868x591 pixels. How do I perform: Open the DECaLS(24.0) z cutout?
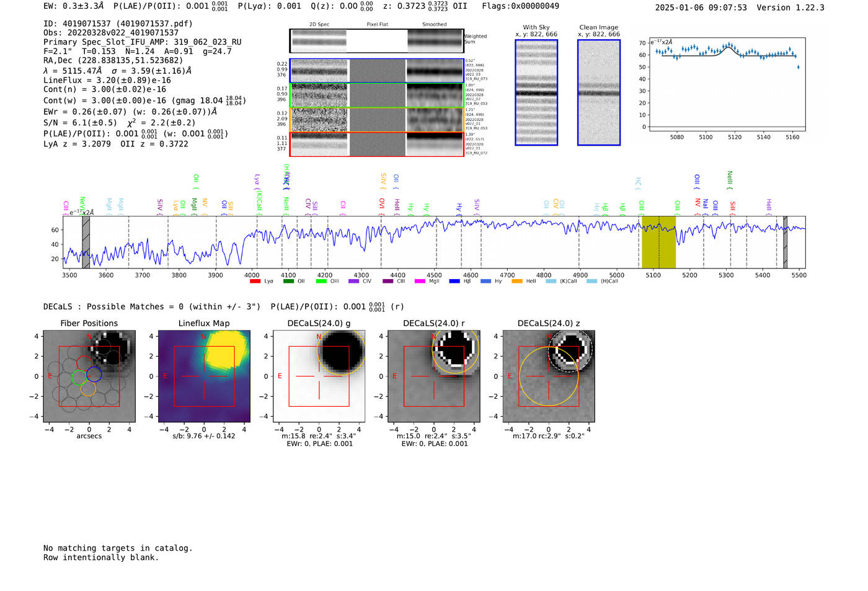pyautogui.click(x=549, y=376)
